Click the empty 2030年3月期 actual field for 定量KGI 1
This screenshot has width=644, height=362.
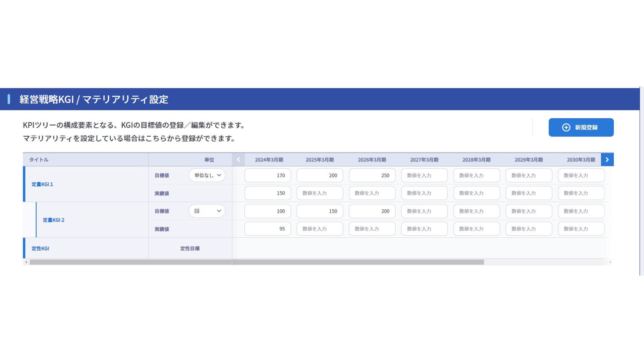coord(581,193)
